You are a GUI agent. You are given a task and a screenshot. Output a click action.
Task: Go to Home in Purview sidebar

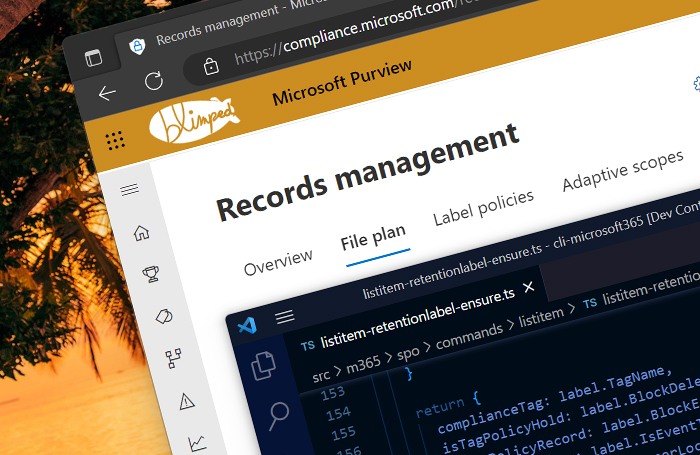click(x=142, y=233)
